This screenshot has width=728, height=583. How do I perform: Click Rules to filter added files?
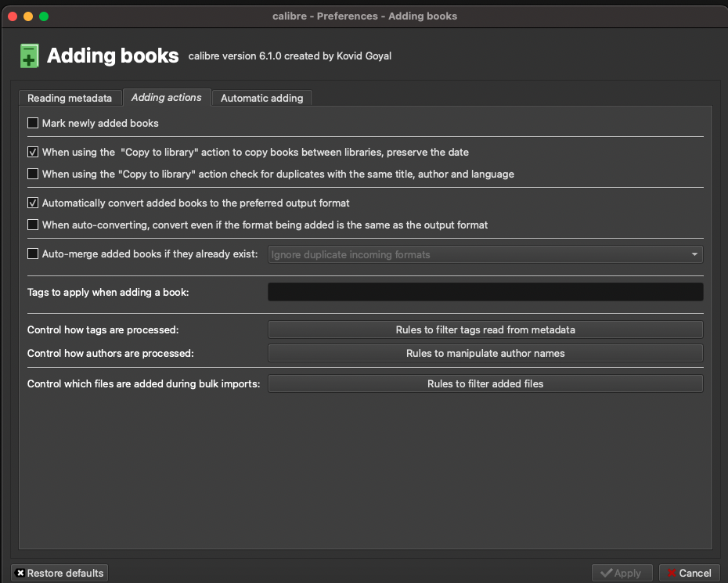click(x=485, y=383)
